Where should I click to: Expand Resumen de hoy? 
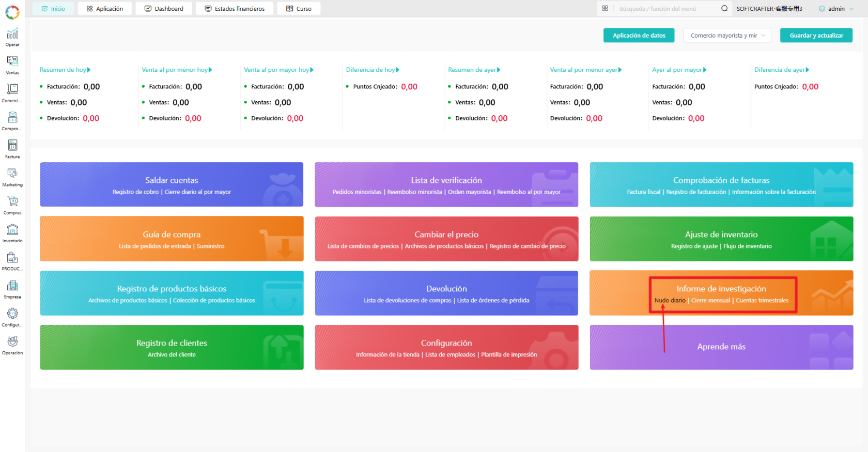(x=65, y=70)
